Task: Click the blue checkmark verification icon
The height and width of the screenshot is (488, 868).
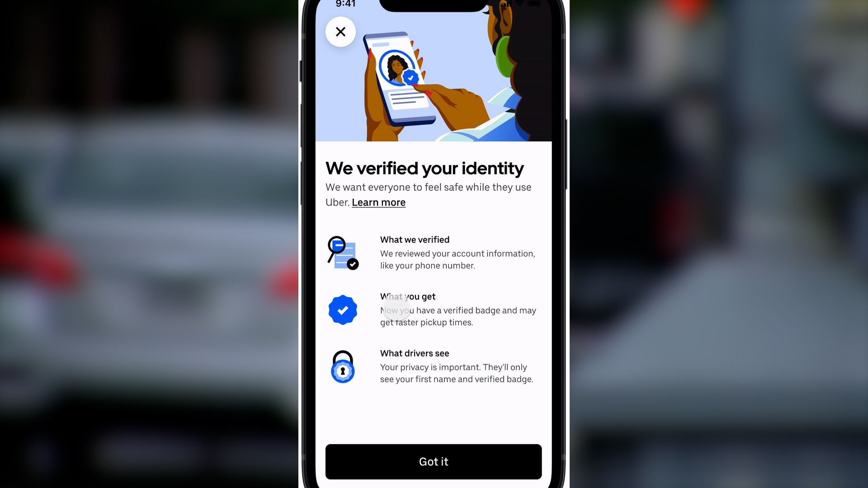Action: [343, 309]
